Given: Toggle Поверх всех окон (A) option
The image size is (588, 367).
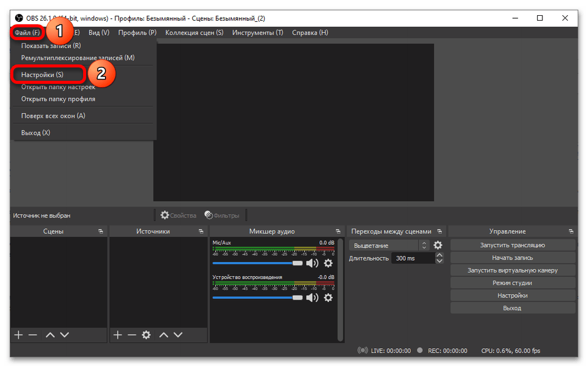Looking at the screenshot, I should point(53,115).
